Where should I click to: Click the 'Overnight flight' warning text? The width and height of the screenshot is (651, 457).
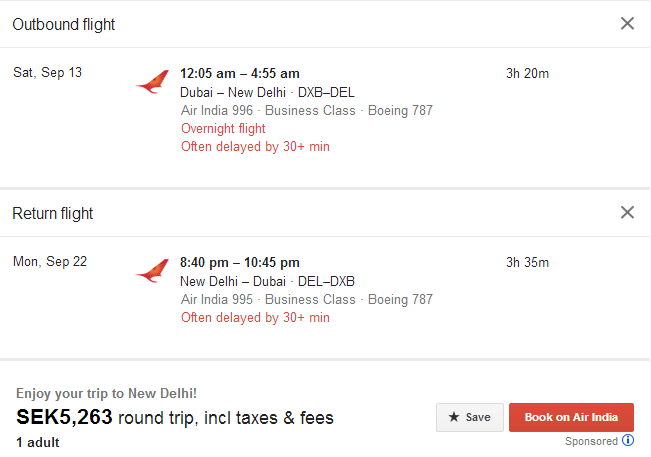223,129
